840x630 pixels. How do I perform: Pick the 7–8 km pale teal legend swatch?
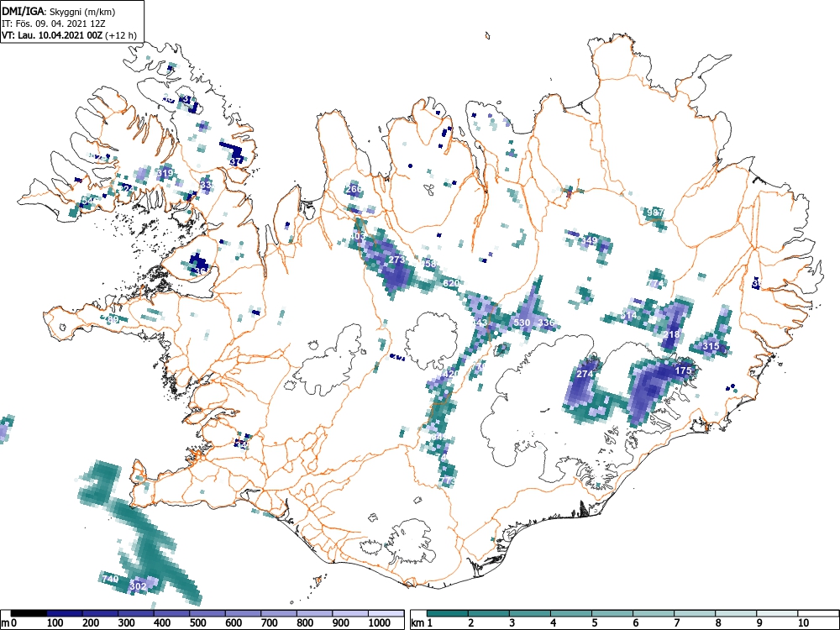click(x=695, y=613)
